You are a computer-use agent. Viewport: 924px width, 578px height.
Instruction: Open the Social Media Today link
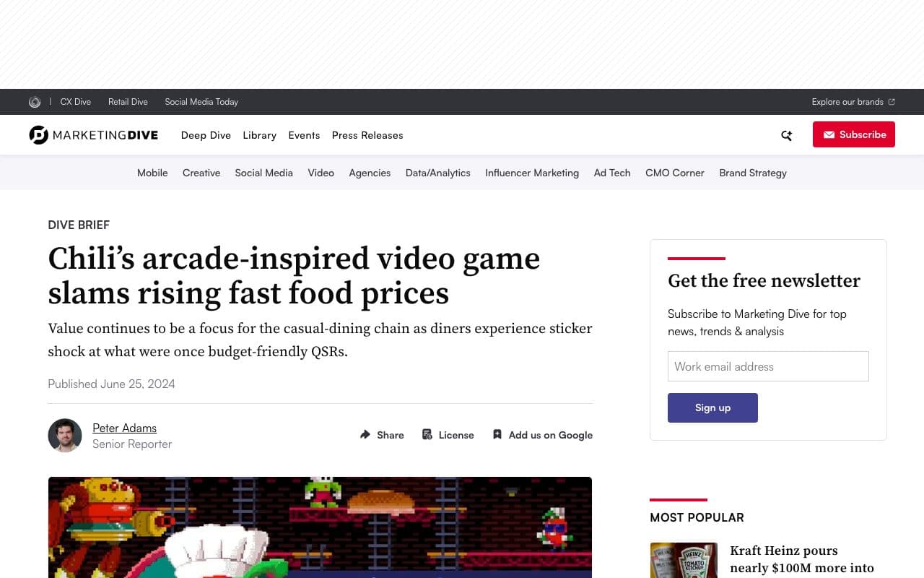click(201, 102)
